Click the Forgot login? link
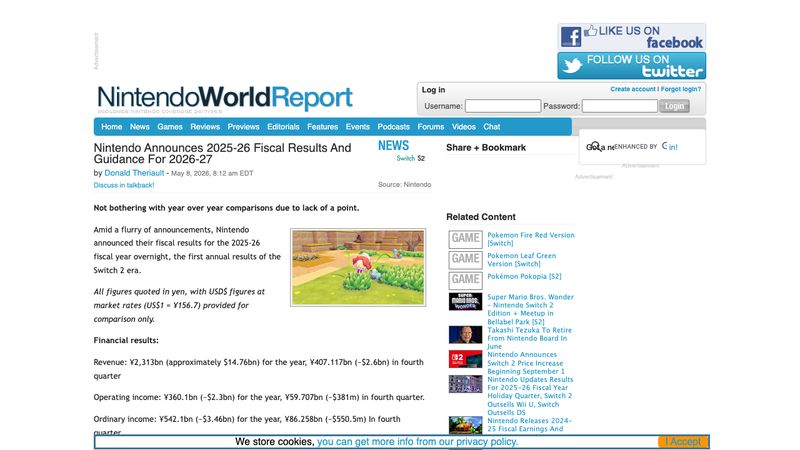 click(x=681, y=89)
